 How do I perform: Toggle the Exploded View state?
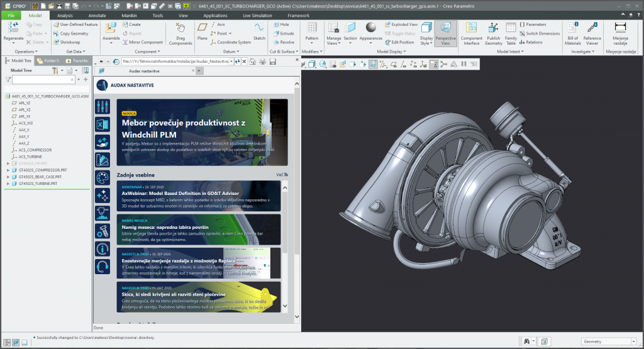click(400, 25)
